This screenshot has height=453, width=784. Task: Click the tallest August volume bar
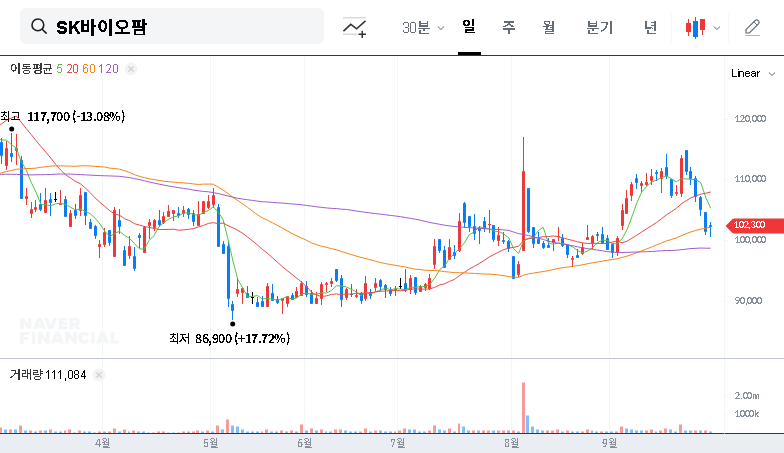point(524,408)
